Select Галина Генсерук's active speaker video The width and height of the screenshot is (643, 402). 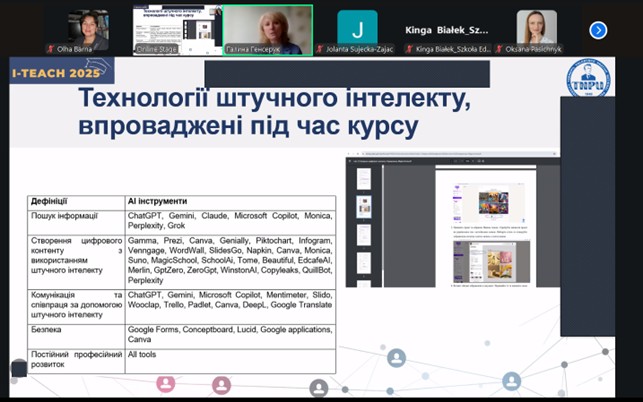point(267,30)
